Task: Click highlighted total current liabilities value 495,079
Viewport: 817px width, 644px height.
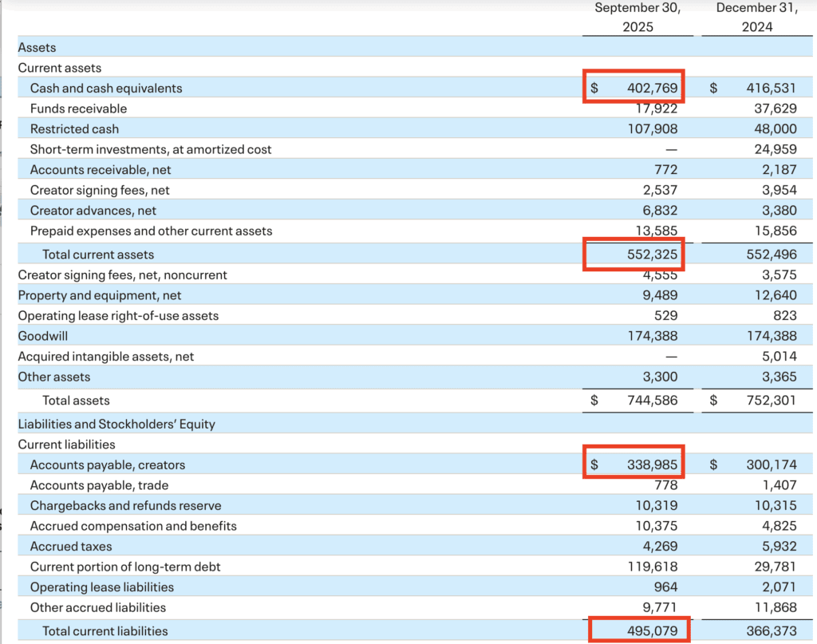Action: [x=652, y=630]
